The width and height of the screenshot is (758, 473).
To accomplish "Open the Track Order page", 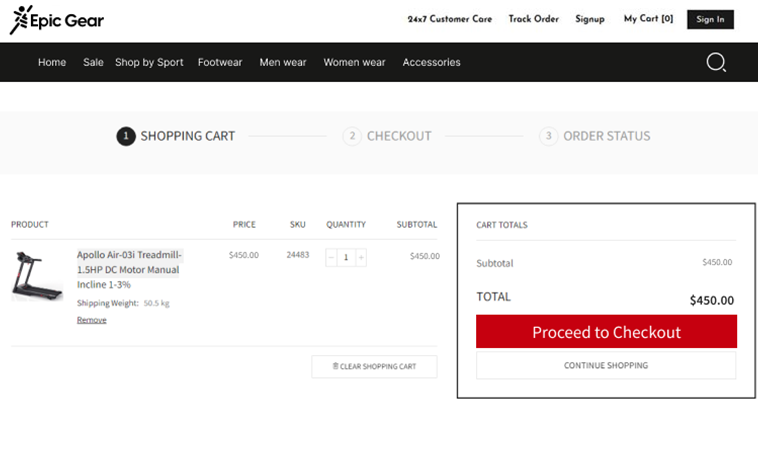I will [x=533, y=19].
